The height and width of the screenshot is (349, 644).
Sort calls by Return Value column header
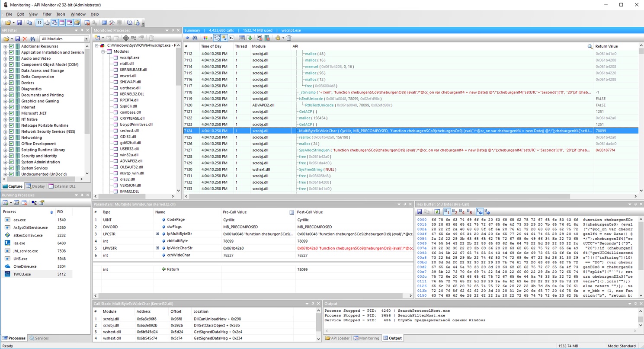[x=606, y=46]
